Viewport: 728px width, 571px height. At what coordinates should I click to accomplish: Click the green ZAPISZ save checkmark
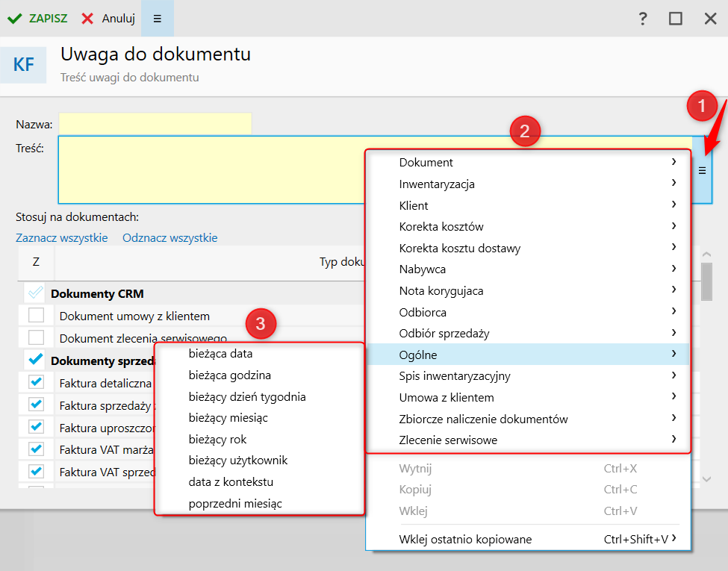pos(14,19)
